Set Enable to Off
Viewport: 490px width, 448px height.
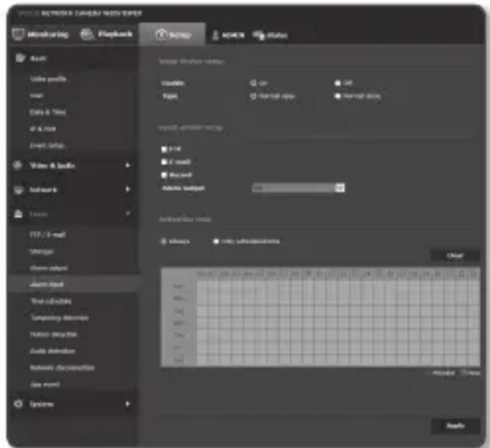point(338,83)
